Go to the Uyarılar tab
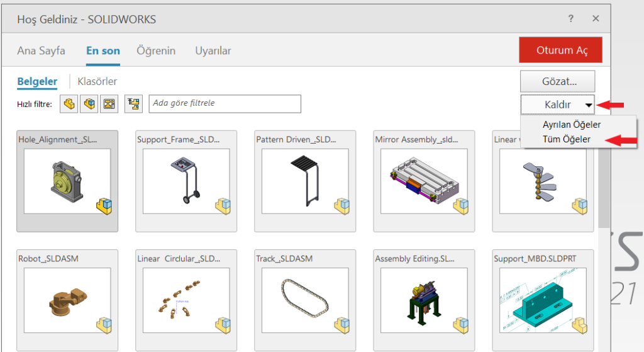Viewport: 644px width, 352px height. click(213, 51)
